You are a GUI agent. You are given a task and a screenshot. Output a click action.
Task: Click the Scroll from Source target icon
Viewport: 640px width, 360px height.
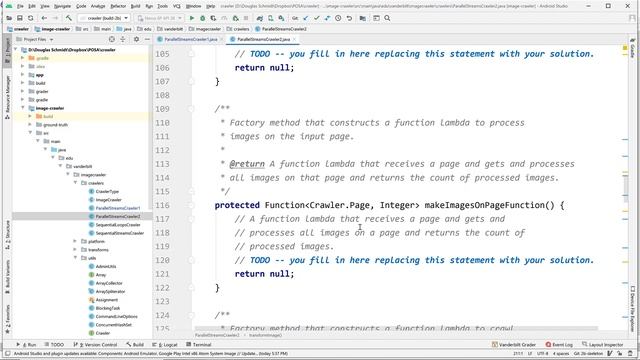[x=111, y=39]
